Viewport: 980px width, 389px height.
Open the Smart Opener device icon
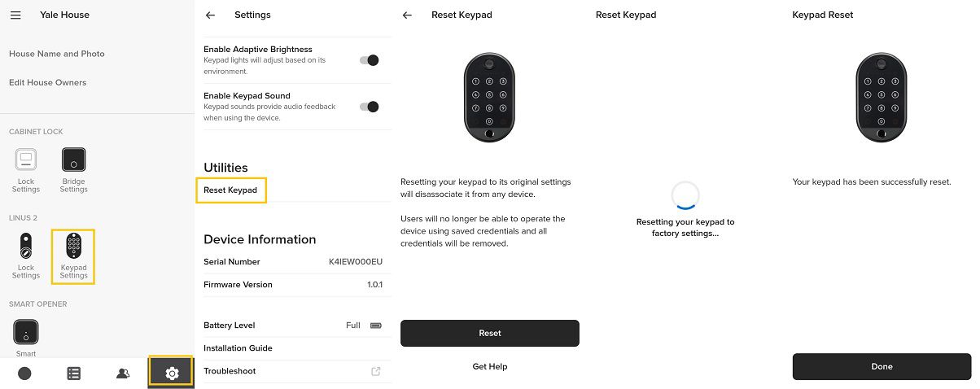pyautogui.click(x=26, y=332)
